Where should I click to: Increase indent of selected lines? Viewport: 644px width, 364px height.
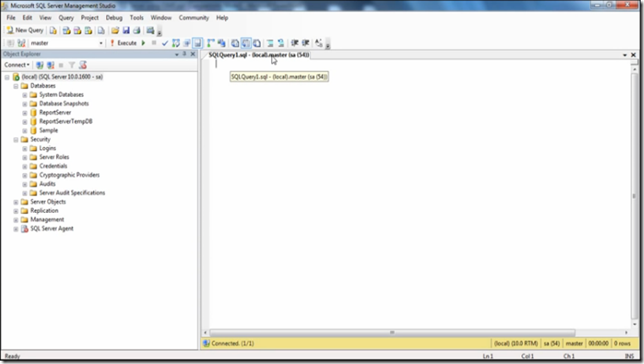[x=306, y=42]
